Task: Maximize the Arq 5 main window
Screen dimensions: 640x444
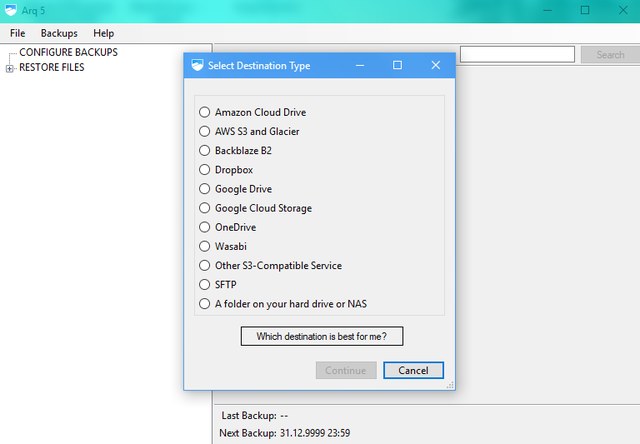Action: [x=585, y=10]
